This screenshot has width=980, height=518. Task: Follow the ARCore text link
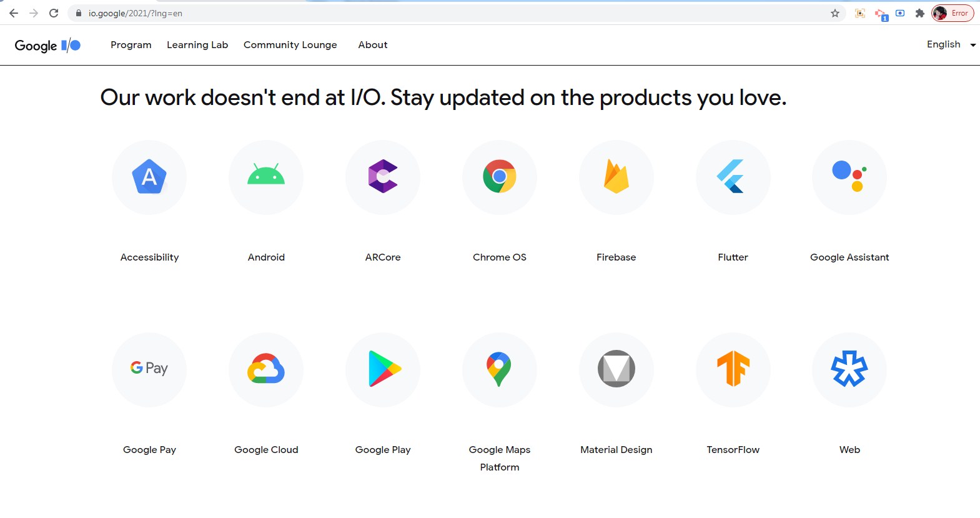pyautogui.click(x=383, y=257)
